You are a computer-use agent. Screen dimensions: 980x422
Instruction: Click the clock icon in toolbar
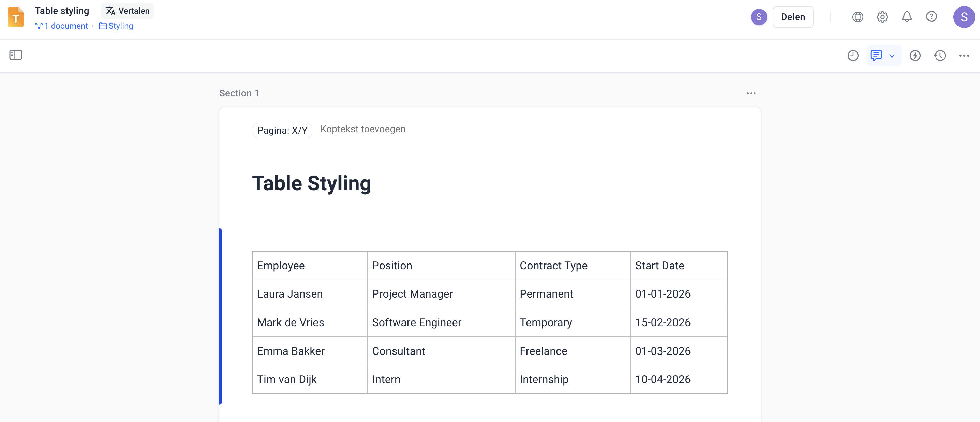coord(852,56)
